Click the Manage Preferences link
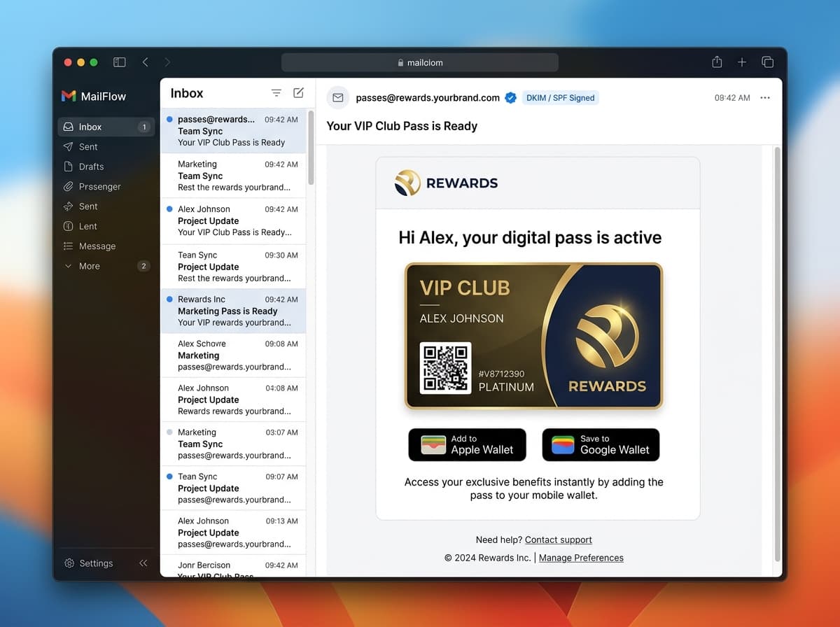This screenshot has width=840, height=627. [x=581, y=558]
